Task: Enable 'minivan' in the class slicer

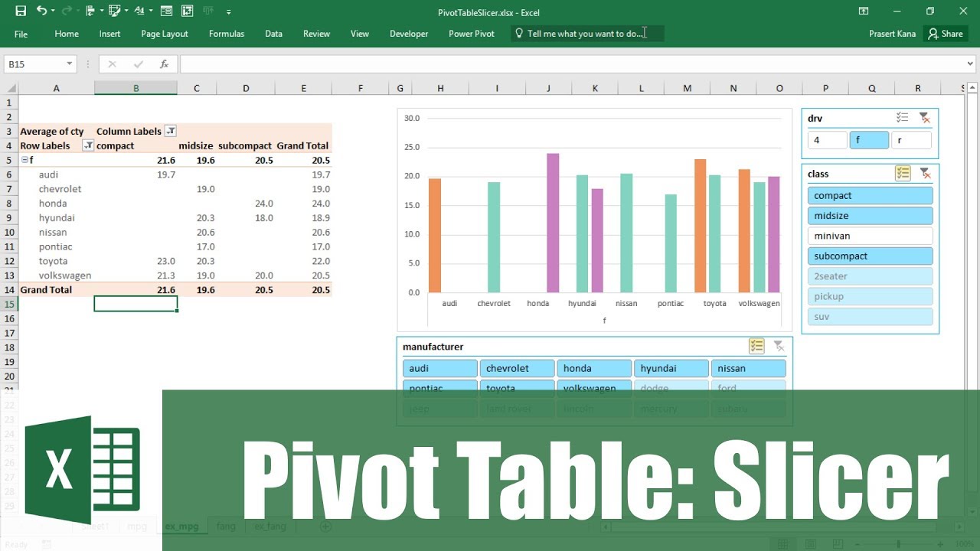Action: pos(871,236)
